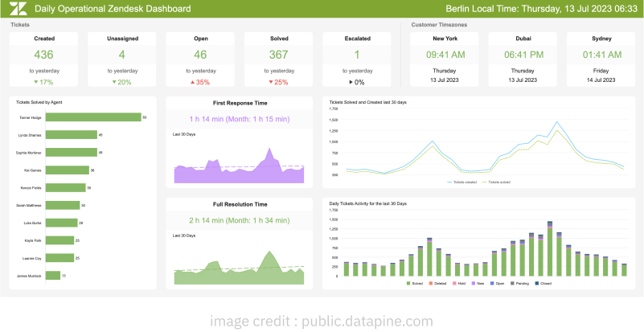The height and width of the screenshot is (332, 644).
Task: Click the Closed dark blue legend swatch
Action: point(537,283)
